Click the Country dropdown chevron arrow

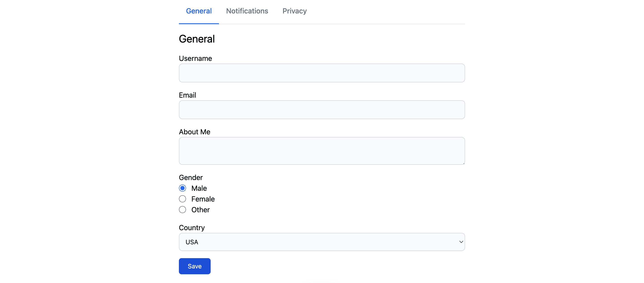click(x=461, y=242)
